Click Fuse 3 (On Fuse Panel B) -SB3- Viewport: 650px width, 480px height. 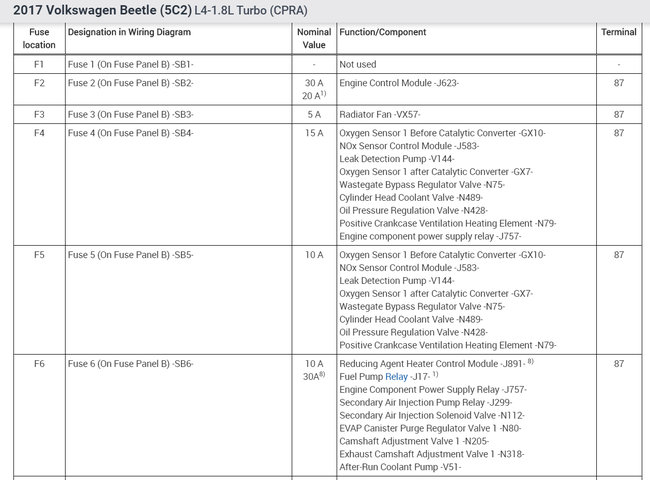tap(131, 114)
